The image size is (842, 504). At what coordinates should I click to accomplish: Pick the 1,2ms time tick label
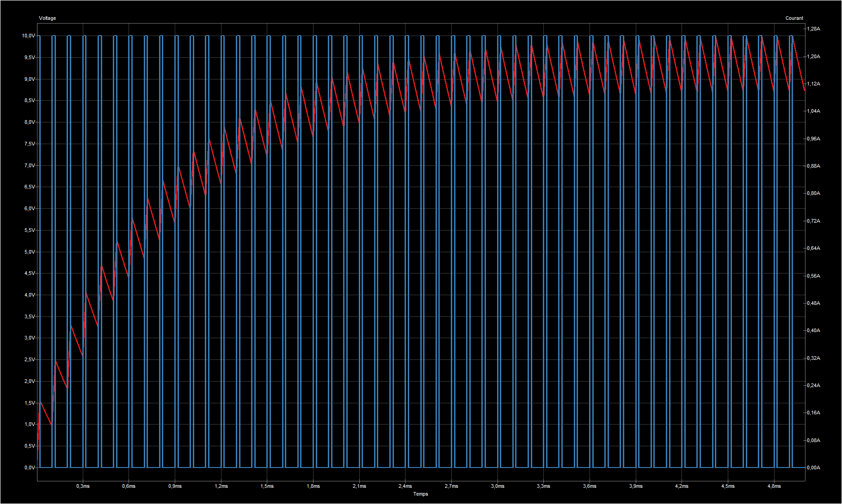(x=221, y=486)
